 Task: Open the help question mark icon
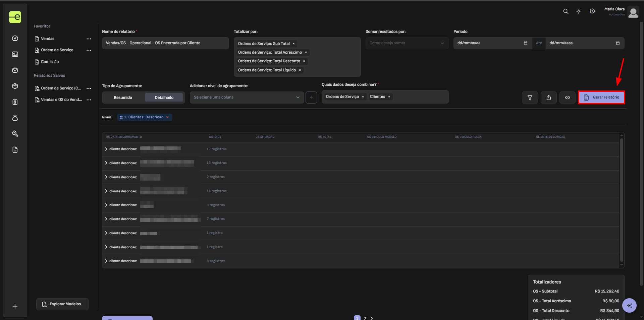[592, 11]
